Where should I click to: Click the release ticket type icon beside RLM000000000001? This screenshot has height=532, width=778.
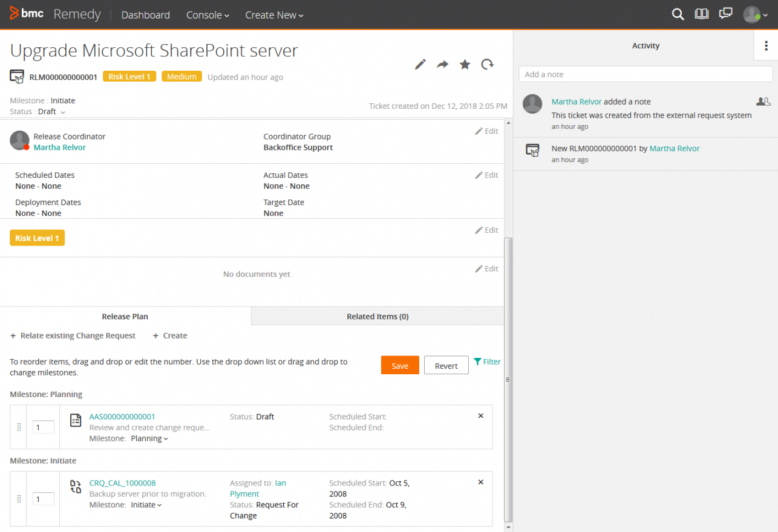pos(17,77)
